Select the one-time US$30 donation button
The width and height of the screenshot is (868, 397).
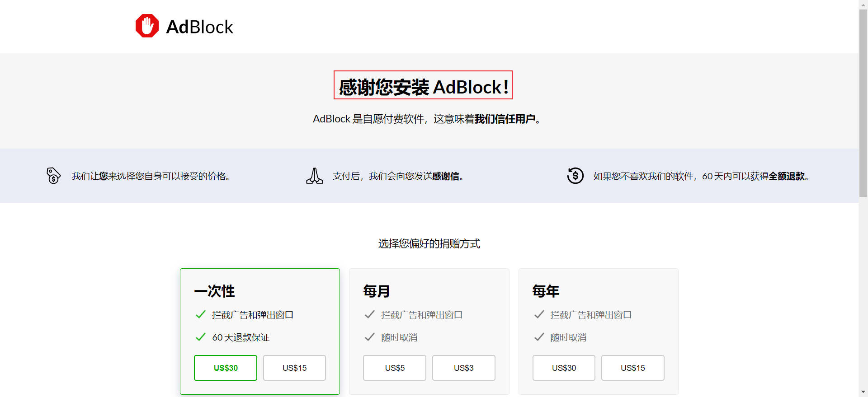226,368
